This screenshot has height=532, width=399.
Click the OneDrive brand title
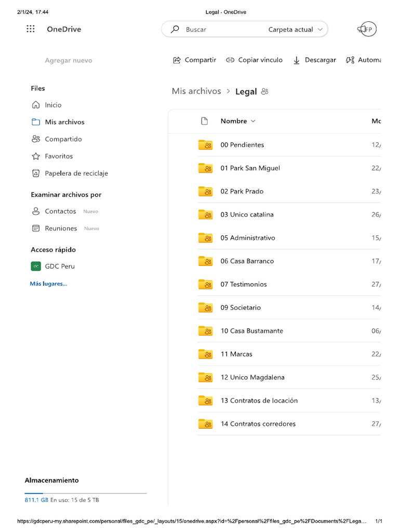coord(64,29)
